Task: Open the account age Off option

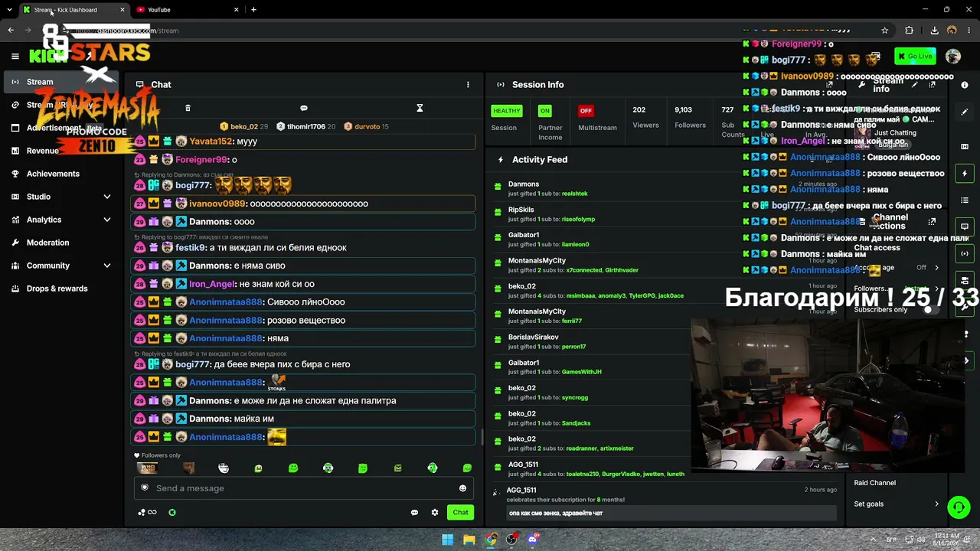Action: [x=927, y=268]
